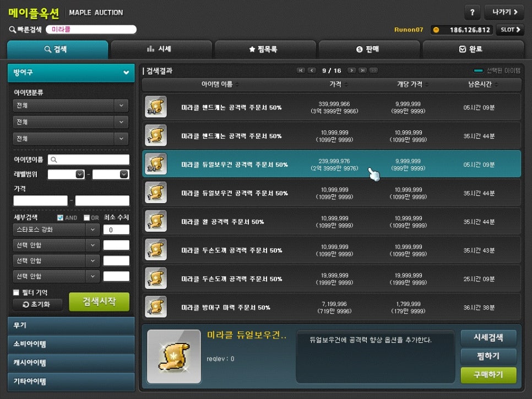
Task: Open the 스타포스 강화 dropdown
Action: click(x=56, y=229)
